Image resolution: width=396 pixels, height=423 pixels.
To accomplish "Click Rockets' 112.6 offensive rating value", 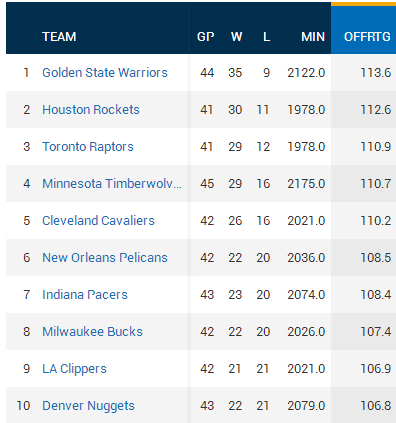I will point(376,110).
